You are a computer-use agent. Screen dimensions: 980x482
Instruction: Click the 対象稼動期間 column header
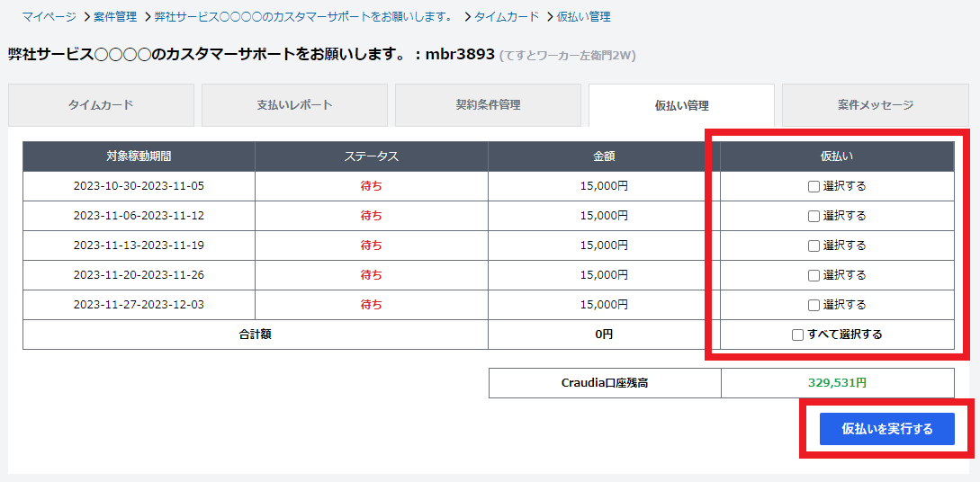139,156
